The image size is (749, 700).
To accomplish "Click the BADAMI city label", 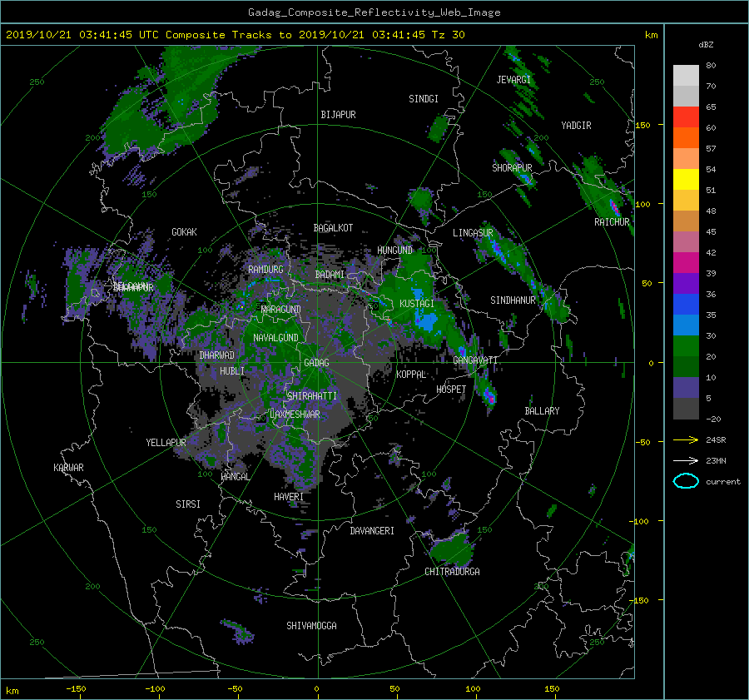I will (x=330, y=275).
